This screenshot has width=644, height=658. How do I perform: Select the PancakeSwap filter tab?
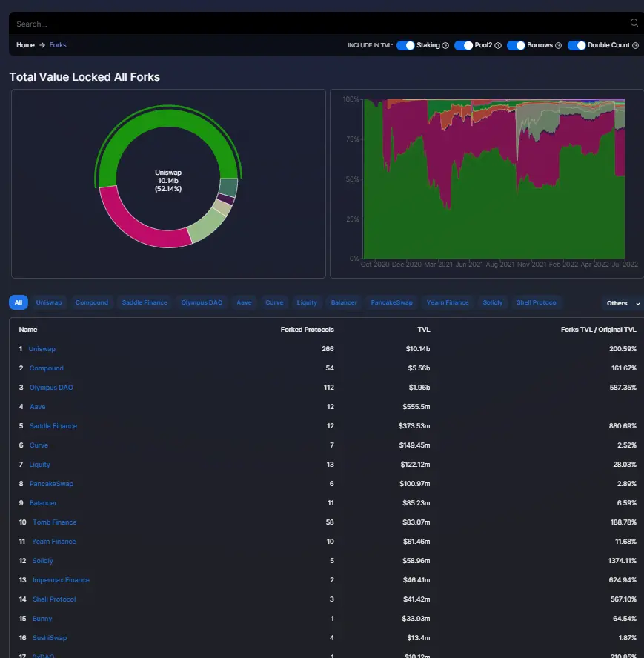point(392,302)
